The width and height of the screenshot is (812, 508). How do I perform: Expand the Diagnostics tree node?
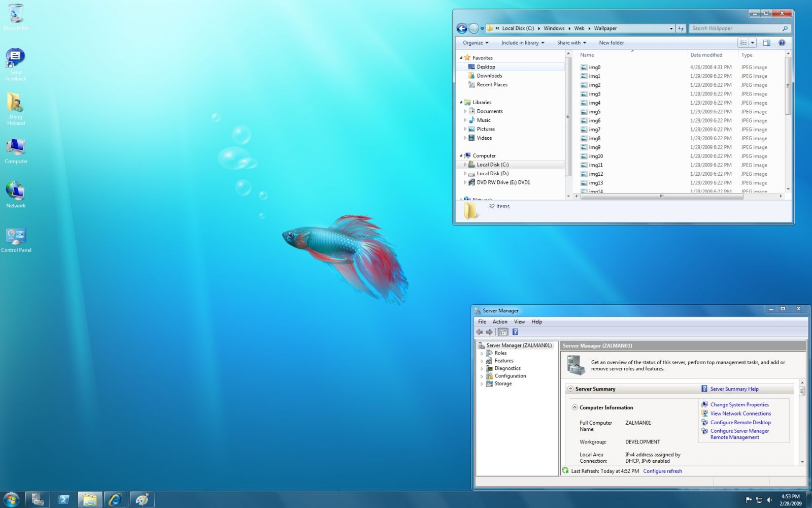(482, 368)
